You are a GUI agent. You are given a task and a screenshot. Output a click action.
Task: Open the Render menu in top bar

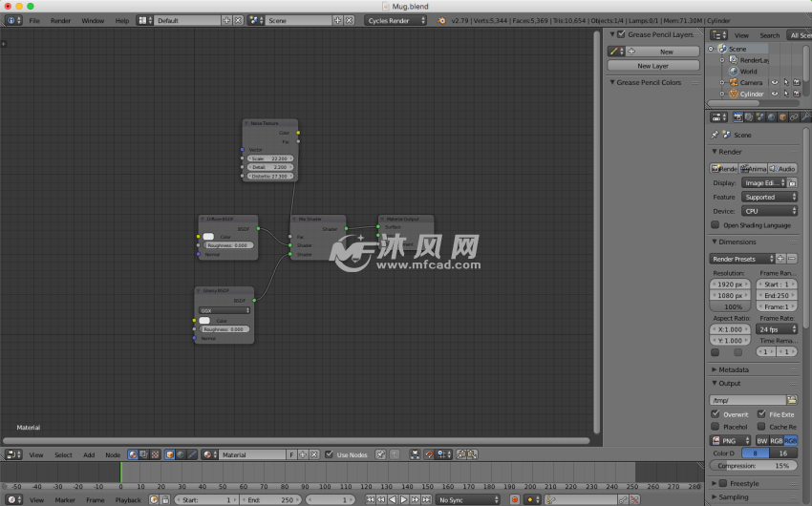coord(60,20)
